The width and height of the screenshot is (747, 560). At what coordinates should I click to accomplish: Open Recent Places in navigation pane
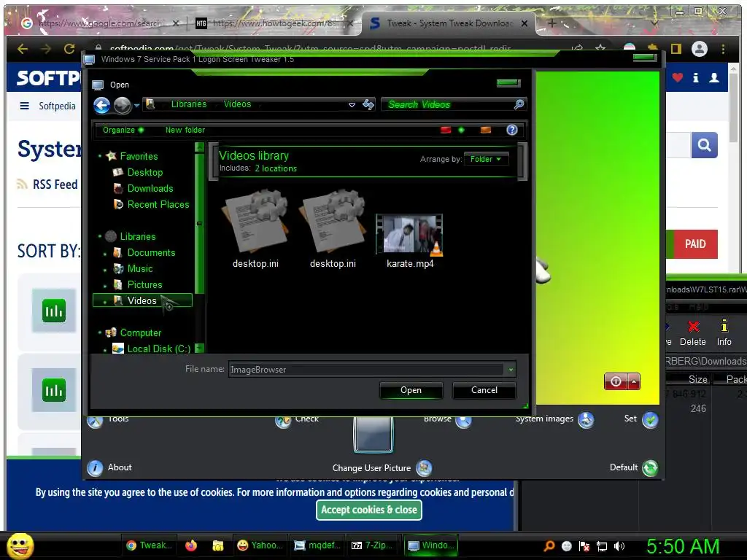[x=158, y=204]
